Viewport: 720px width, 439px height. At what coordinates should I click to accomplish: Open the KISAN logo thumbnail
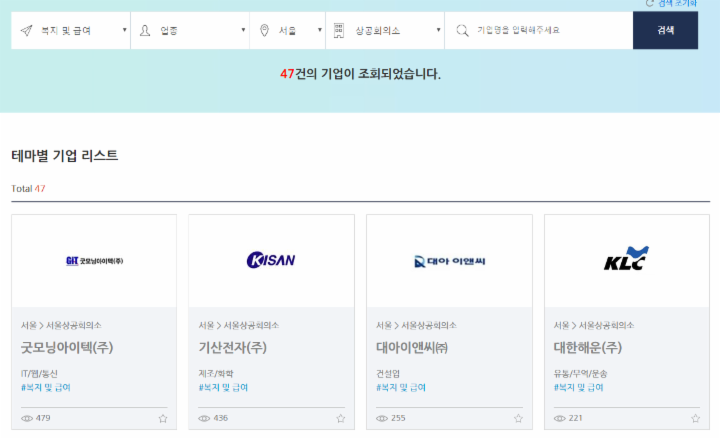coord(271,261)
